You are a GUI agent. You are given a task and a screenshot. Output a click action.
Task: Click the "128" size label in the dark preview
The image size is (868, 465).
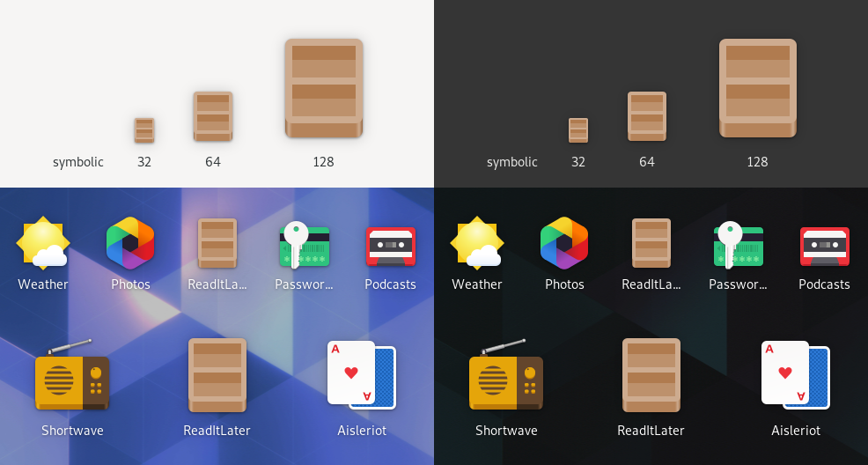click(x=758, y=162)
